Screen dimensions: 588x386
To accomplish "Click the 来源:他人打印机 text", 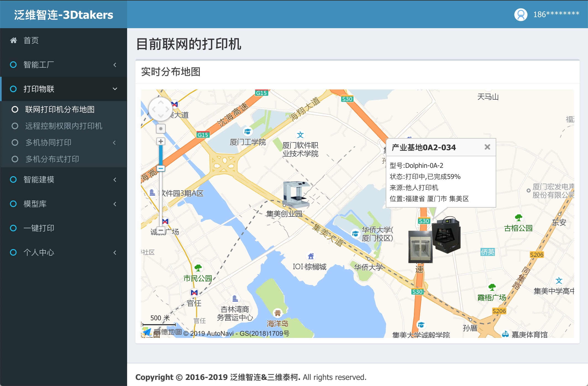I will click(x=414, y=187).
